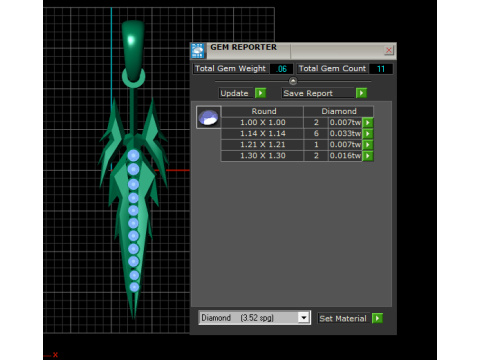
Task: Click the Save Report button
Action: point(318,93)
